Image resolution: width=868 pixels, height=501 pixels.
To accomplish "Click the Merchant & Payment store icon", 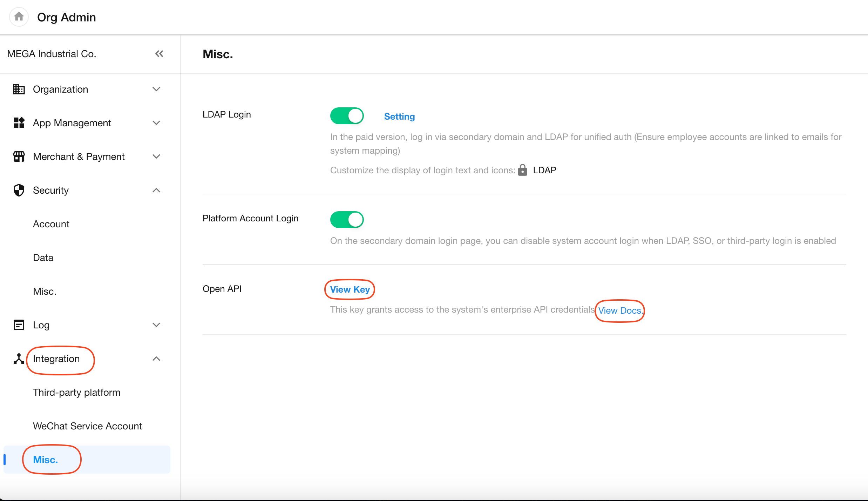I will [x=19, y=156].
